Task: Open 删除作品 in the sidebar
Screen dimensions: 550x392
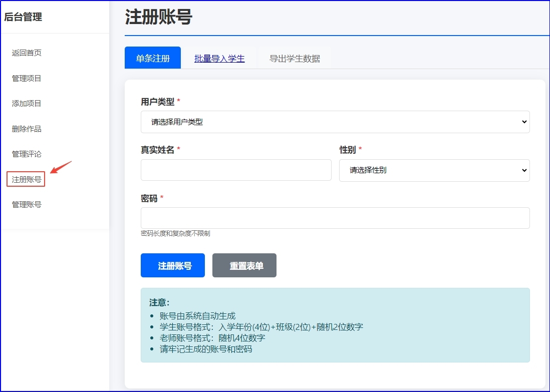Action: pos(27,129)
